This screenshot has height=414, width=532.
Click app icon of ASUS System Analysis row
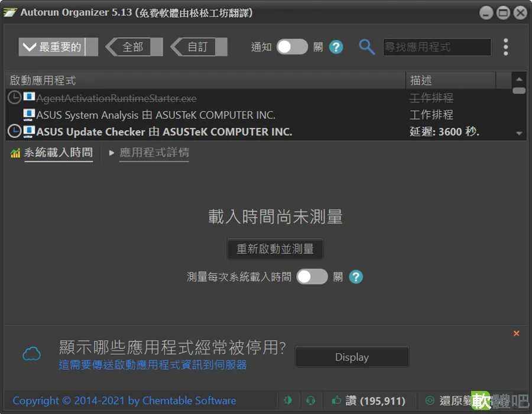(x=29, y=114)
